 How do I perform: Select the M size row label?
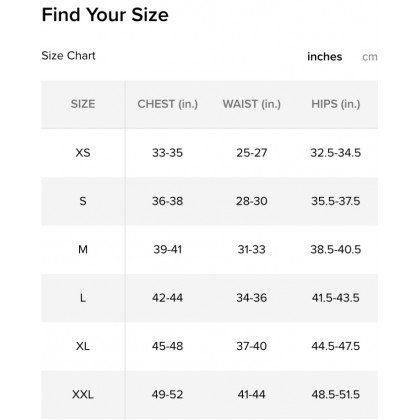pos(83,249)
